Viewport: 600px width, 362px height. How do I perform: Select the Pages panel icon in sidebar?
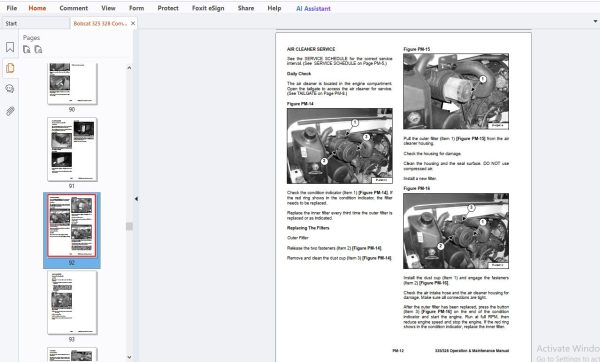click(x=10, y=68)
